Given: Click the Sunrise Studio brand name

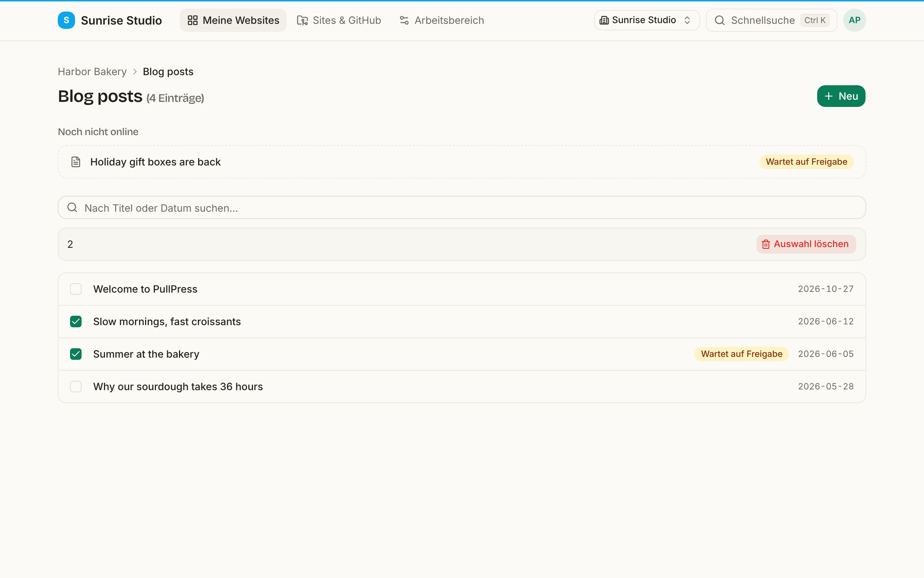Looking at the screenshot, I should point(121,20).
